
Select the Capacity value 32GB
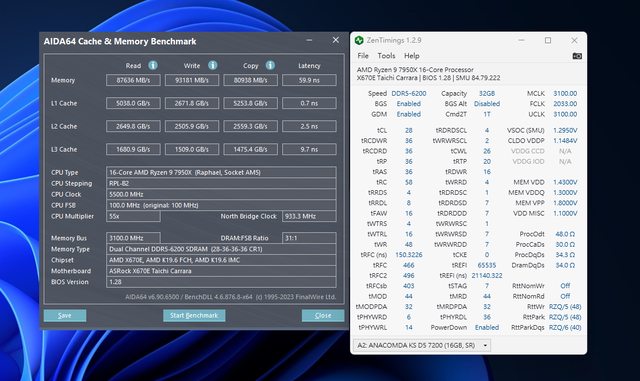[487, 94]
